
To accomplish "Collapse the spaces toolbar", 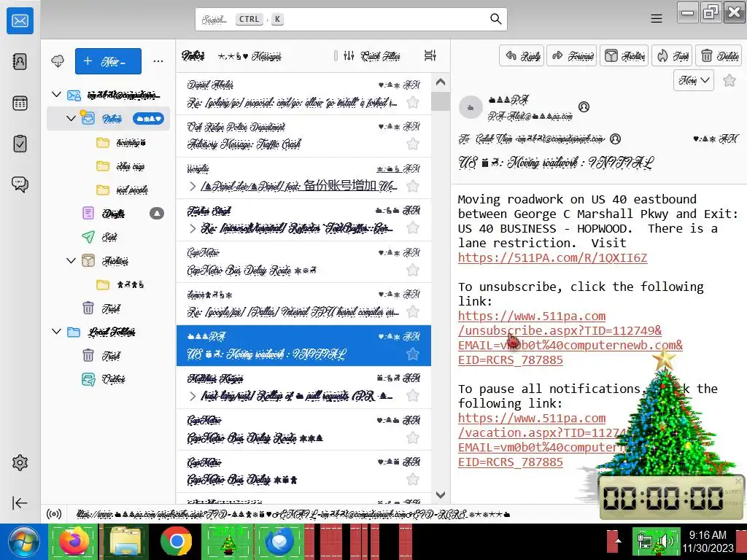I will click(20, 503).
